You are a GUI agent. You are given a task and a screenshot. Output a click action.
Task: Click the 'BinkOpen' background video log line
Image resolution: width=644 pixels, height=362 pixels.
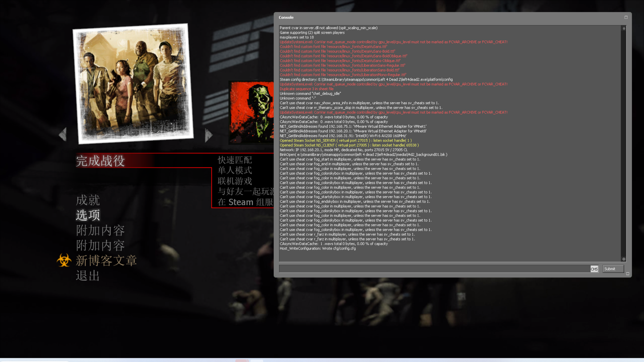coord(363,154)
